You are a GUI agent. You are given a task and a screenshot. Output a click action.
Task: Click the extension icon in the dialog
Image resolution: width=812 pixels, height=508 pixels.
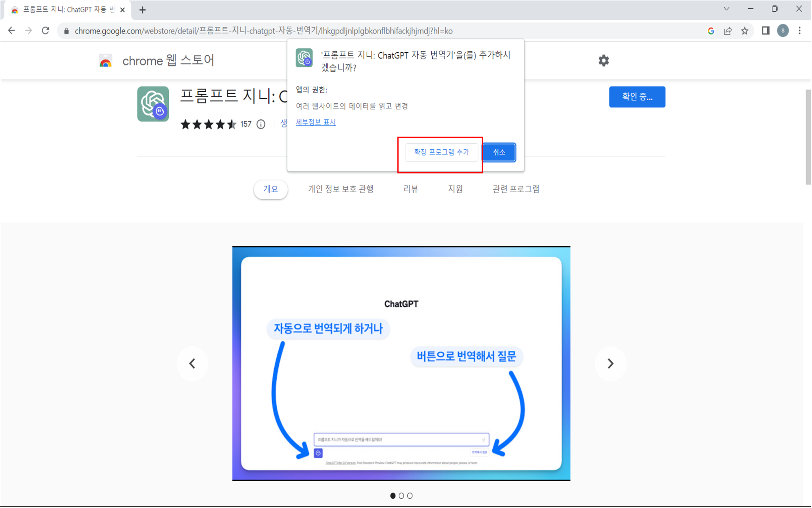pos(304,58)
